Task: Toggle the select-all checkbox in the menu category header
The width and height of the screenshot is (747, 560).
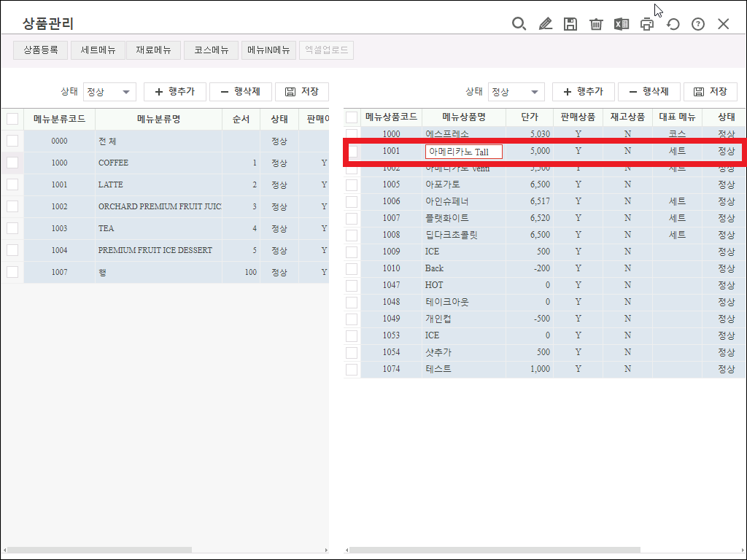Action: pos(12,119)
